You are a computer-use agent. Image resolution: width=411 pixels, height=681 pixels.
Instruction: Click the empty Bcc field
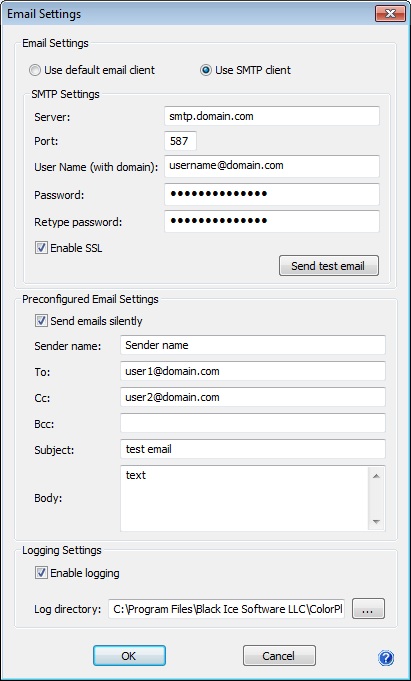point(253,423)
